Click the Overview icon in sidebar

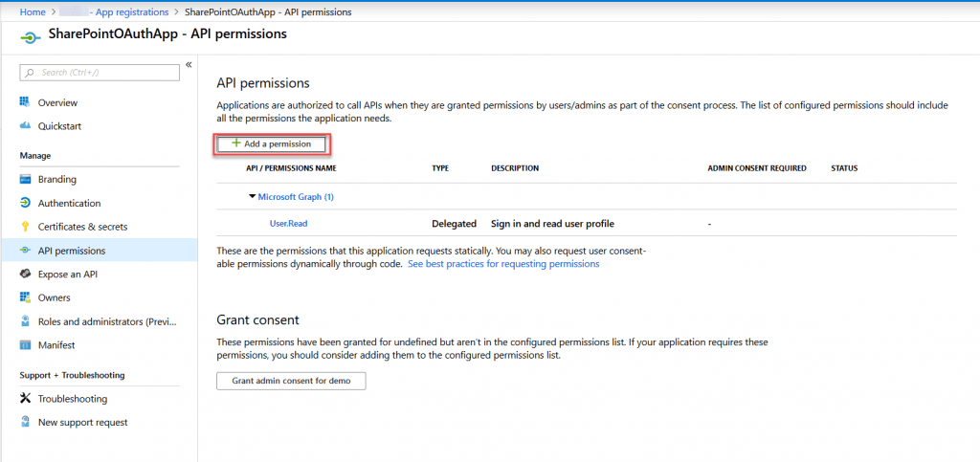(25, 102)
